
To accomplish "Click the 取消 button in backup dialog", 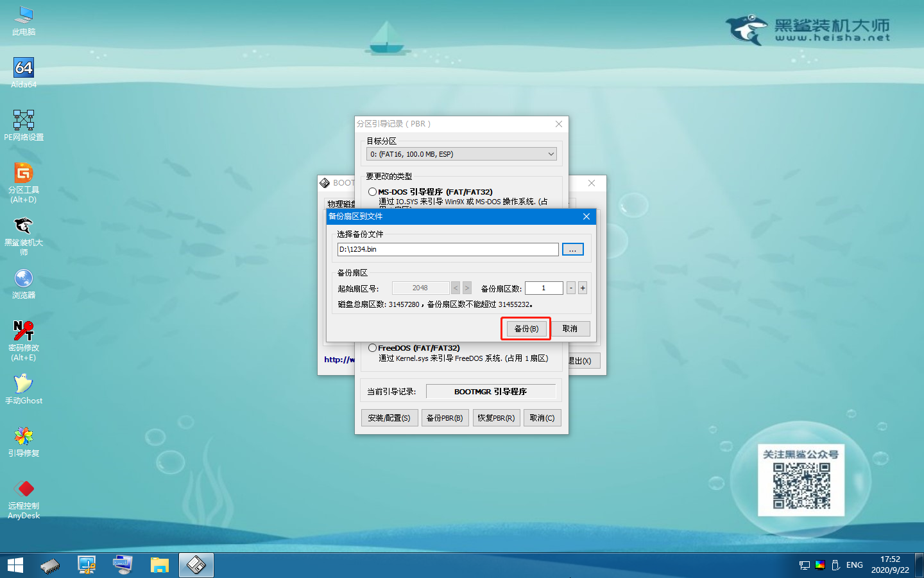I will pyautogui.click(x=570, y=329).
